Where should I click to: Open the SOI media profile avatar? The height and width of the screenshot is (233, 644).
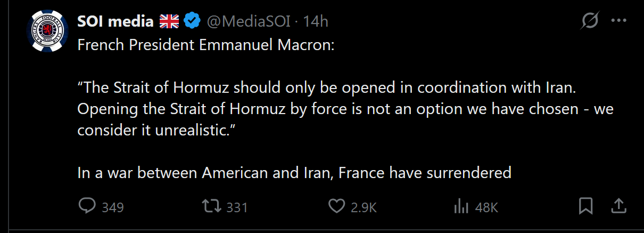pos(47,32)
